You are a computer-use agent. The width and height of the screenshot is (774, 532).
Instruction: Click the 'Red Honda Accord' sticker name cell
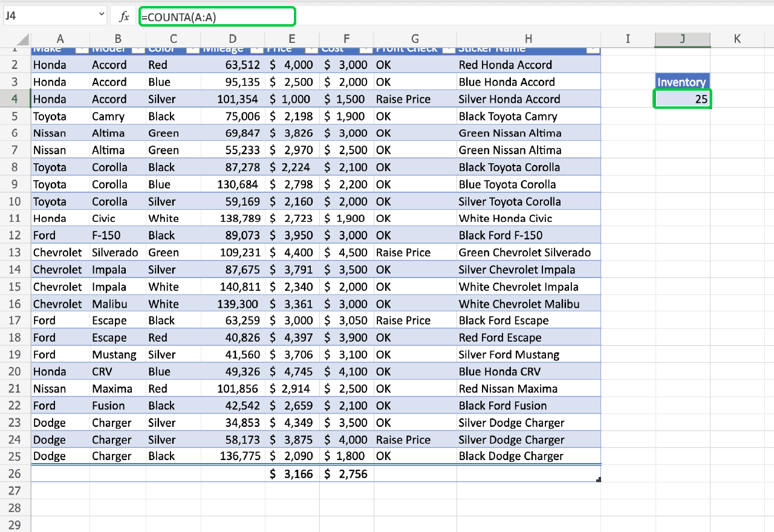[528, 65]
